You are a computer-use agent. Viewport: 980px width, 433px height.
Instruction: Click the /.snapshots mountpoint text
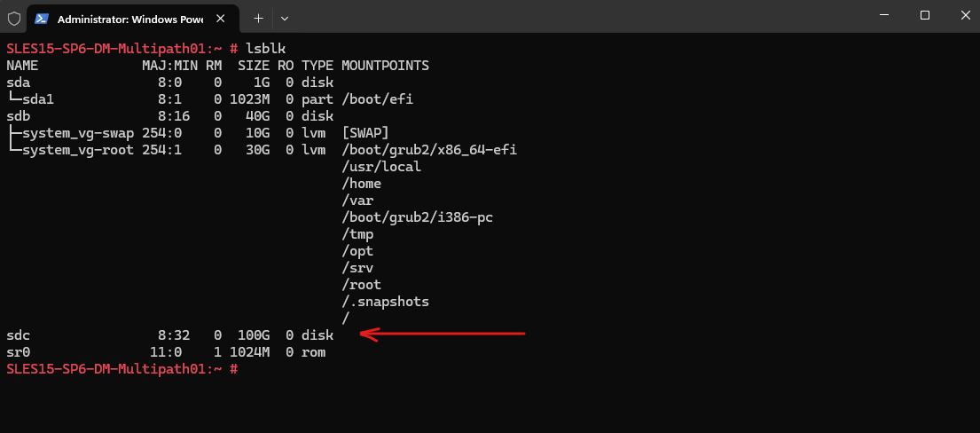click(386, 302)
